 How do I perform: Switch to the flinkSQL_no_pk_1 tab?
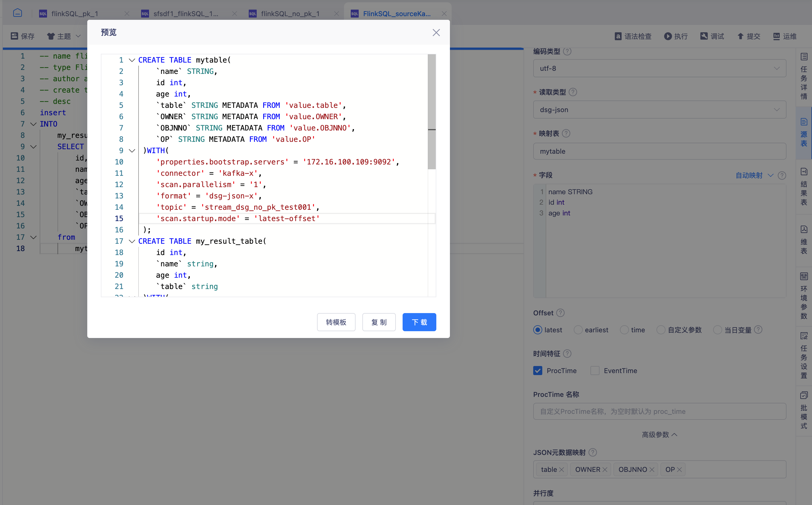pos(290,14)
